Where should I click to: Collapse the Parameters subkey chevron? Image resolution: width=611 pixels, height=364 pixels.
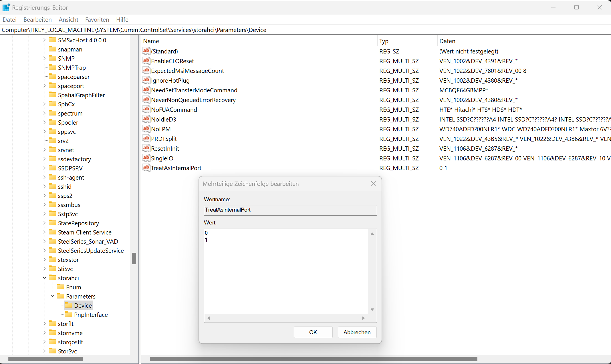pyautogui.click(x=53, y=296)
